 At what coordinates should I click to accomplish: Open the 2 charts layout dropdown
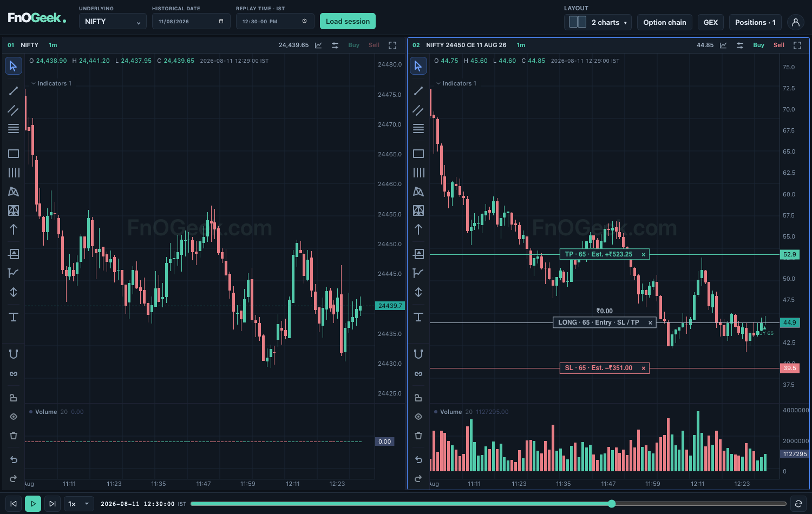coord(598,22)
